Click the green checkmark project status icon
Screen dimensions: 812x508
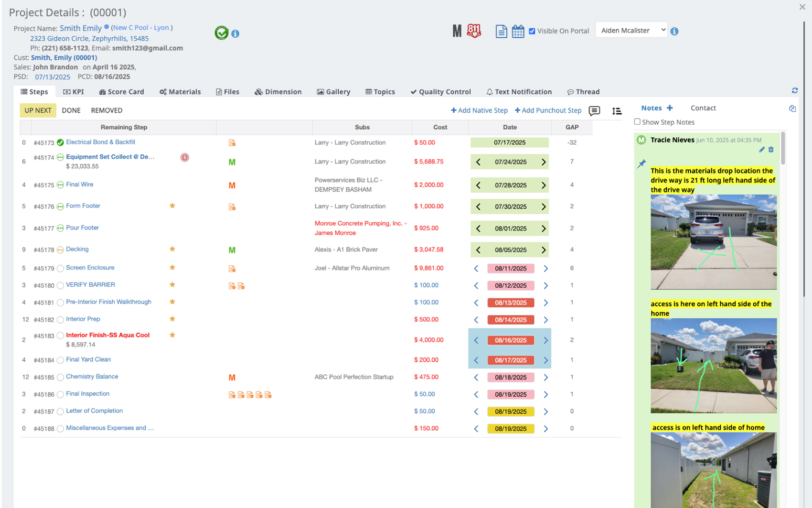[x=221, y=33]
